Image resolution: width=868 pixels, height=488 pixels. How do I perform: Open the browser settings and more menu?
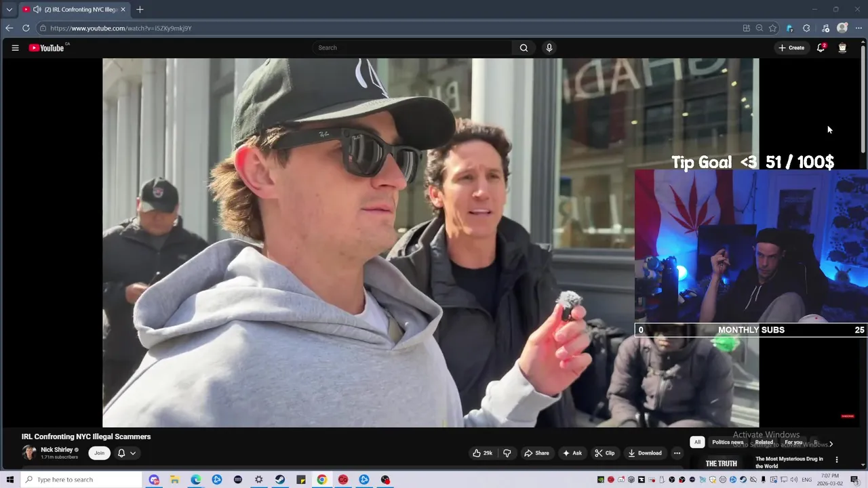[x=859, y=28]
